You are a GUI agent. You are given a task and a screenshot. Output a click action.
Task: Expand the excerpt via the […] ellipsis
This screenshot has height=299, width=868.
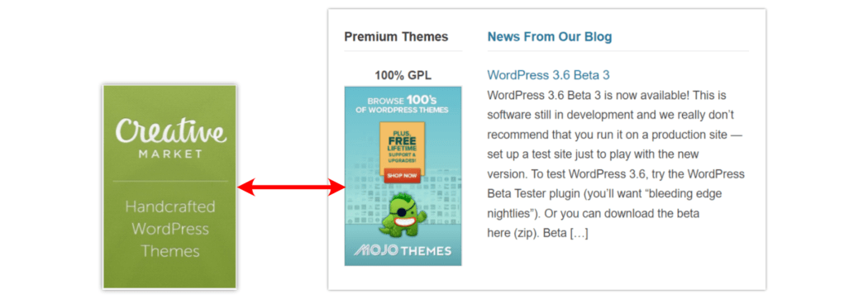pyautogui.click(x=579, y=234)
